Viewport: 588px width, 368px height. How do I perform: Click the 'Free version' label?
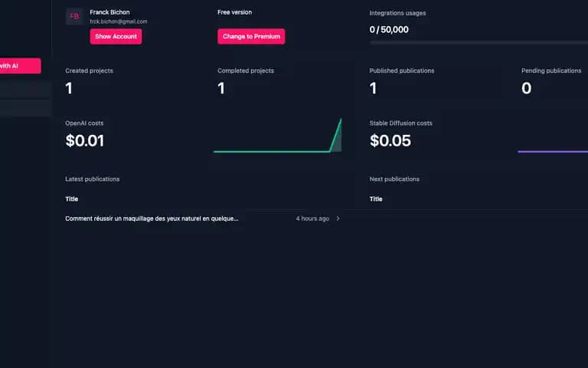[x=235, y=12]
